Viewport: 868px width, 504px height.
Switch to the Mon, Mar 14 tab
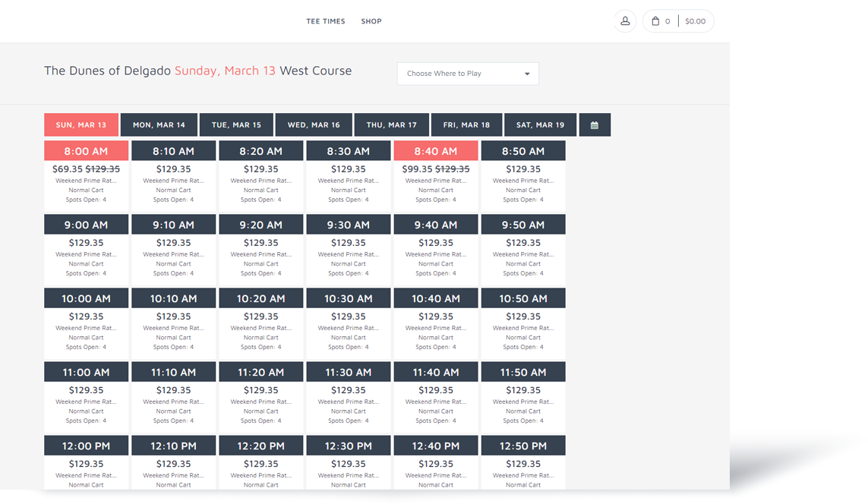pos(159,125)
